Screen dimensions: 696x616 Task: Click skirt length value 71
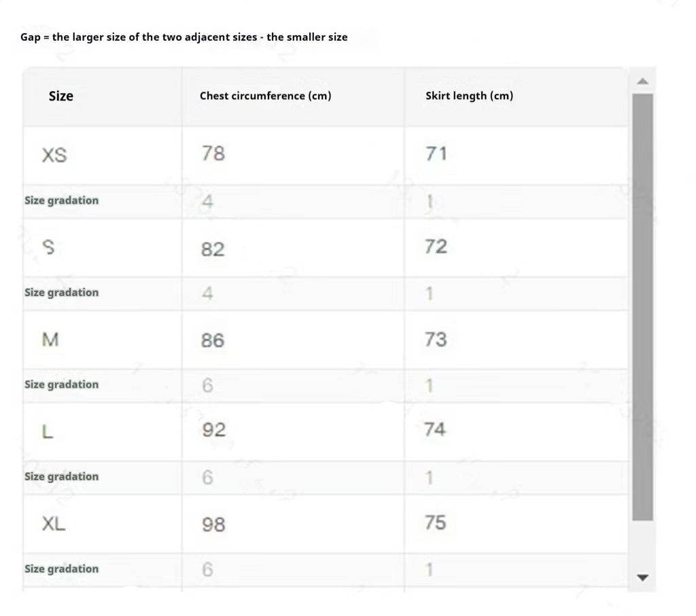tap(436, 154)
